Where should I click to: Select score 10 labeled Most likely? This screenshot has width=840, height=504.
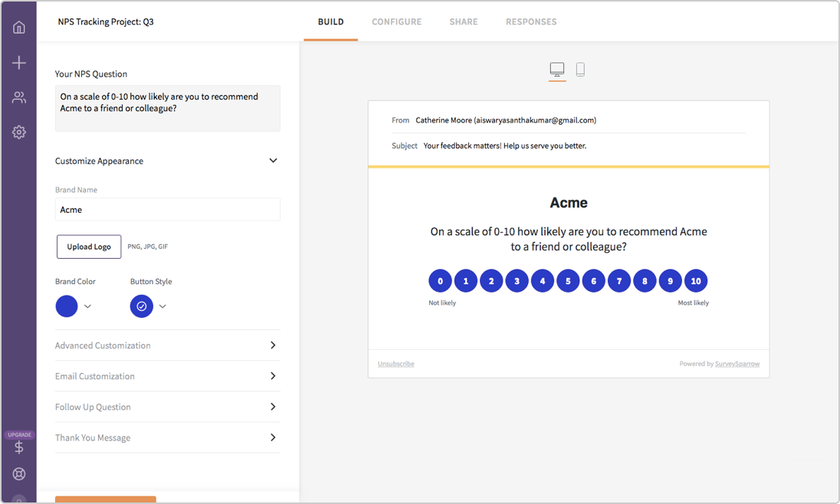pos(696,280)
